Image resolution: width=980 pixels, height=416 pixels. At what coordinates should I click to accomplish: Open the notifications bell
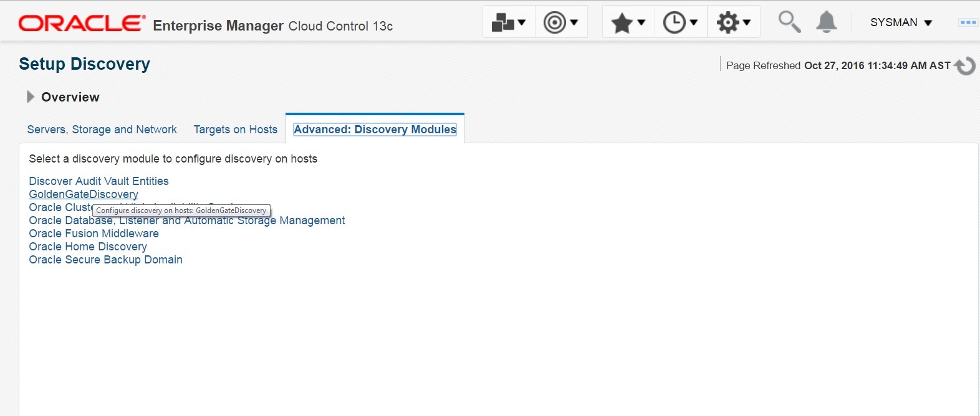[x=826, y=22]
